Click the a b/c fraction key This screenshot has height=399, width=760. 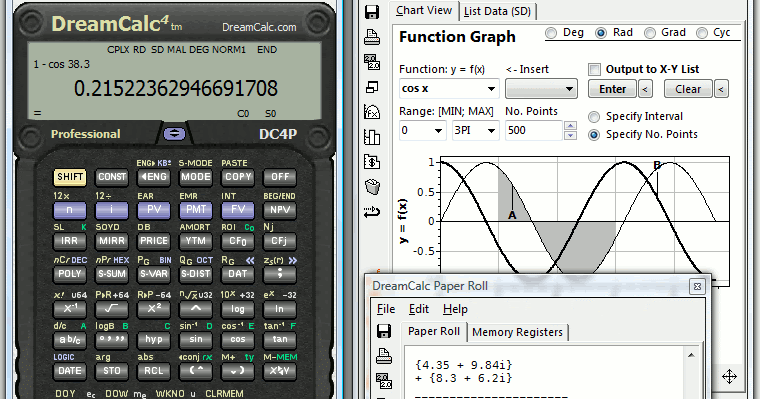(70, 340)
